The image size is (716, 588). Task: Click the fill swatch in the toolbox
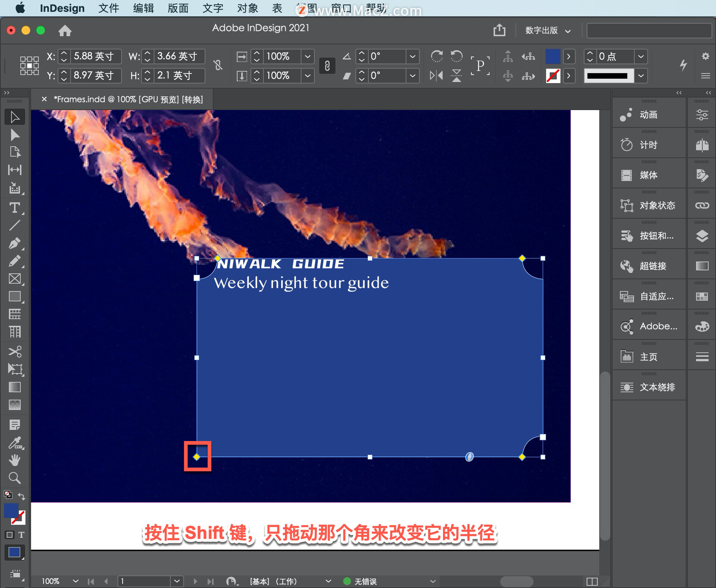coord(11,510)
